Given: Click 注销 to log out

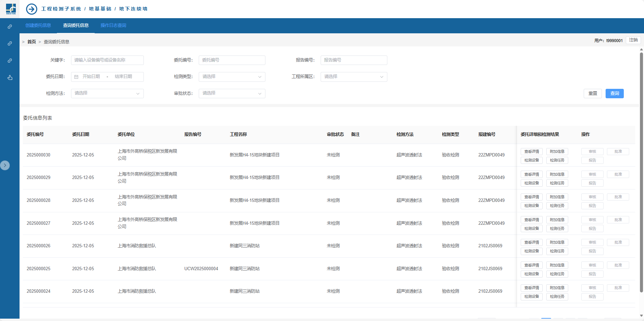Looking at the screenshot, I should (633, 40).
